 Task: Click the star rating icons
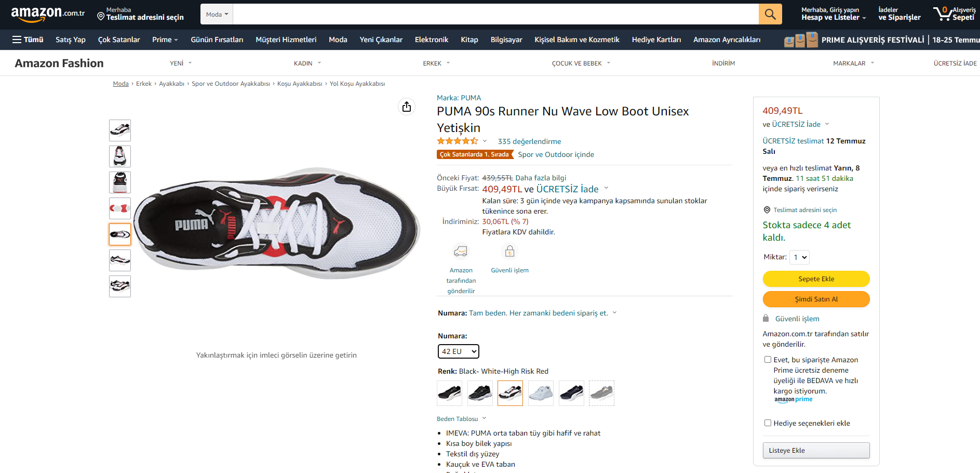[457, 141]
